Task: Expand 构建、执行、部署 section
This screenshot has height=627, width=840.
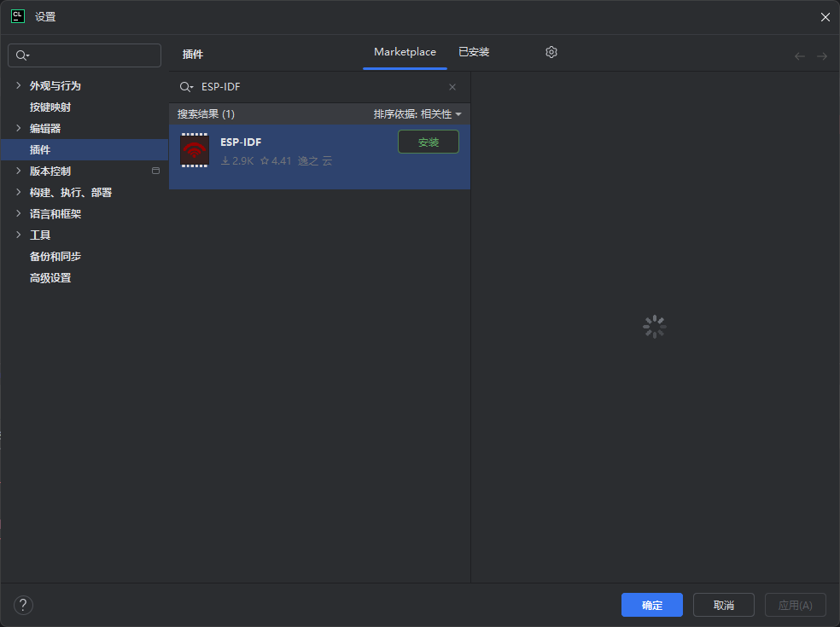Action: (19, 192)
